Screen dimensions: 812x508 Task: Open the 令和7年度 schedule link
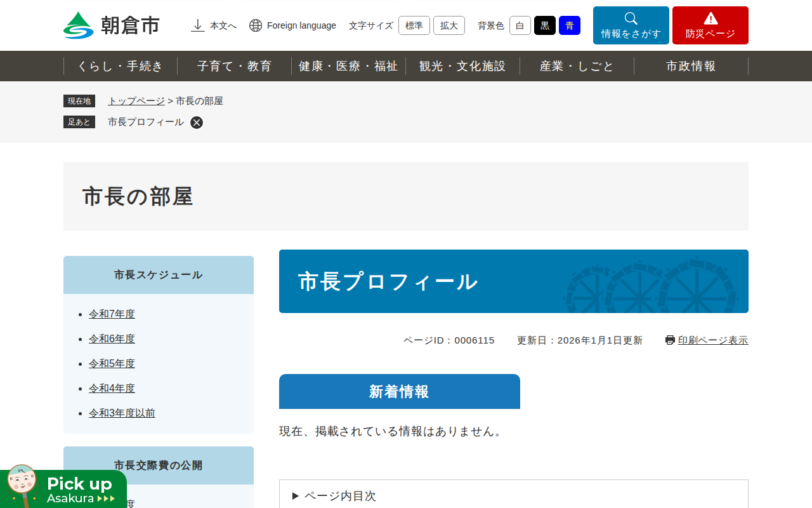tap(112, 314)
